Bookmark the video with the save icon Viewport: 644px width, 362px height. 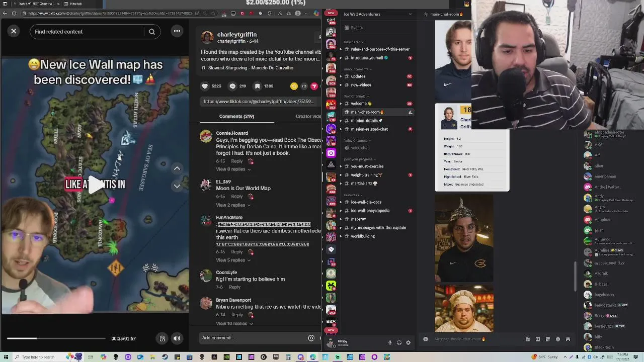coord(257,86)
